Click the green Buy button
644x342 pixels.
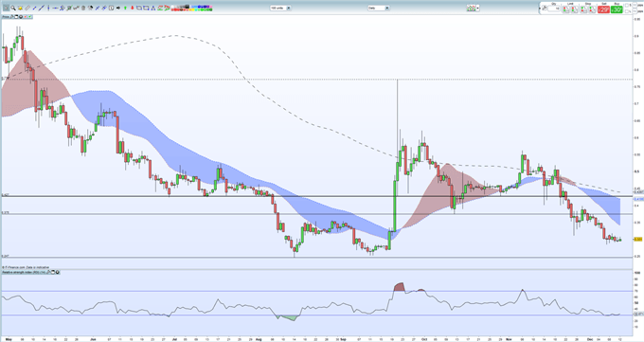(617, 9)
